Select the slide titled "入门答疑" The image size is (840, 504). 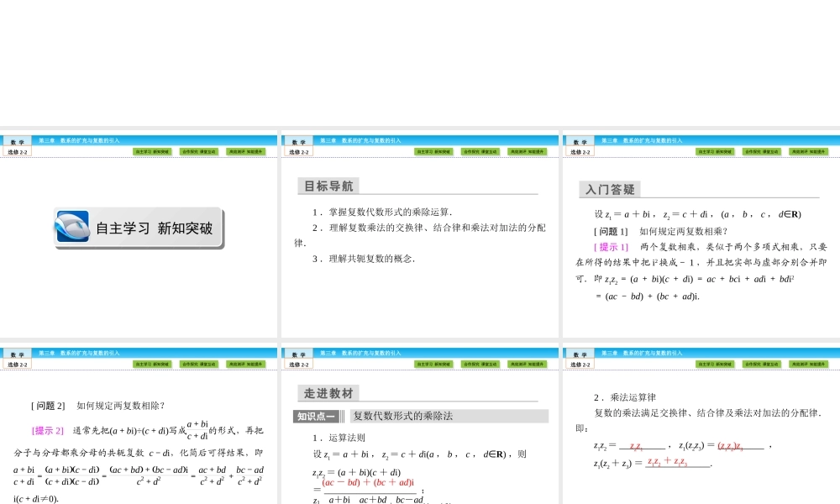click(700, 235)
